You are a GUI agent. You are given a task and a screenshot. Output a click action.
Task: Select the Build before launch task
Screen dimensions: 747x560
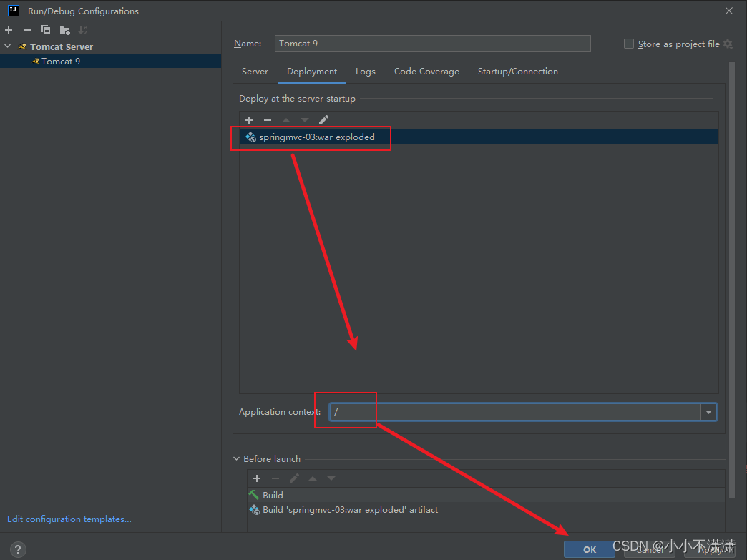click(486, 495)
